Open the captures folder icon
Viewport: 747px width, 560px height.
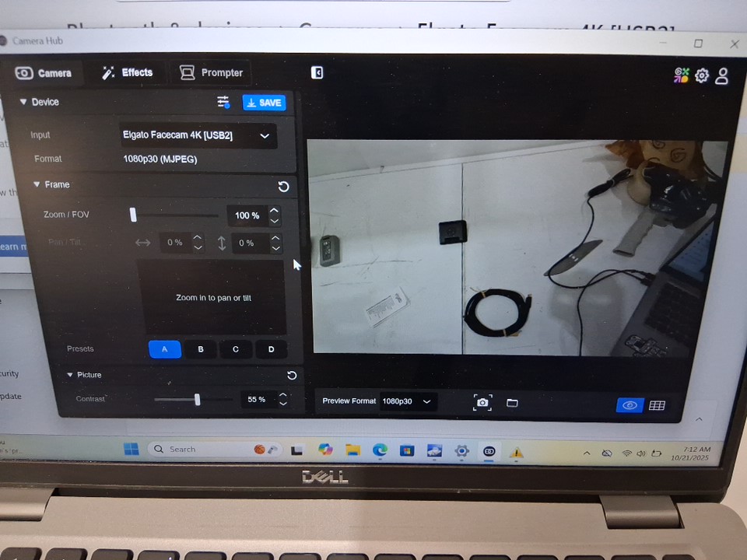click(512, 403)
